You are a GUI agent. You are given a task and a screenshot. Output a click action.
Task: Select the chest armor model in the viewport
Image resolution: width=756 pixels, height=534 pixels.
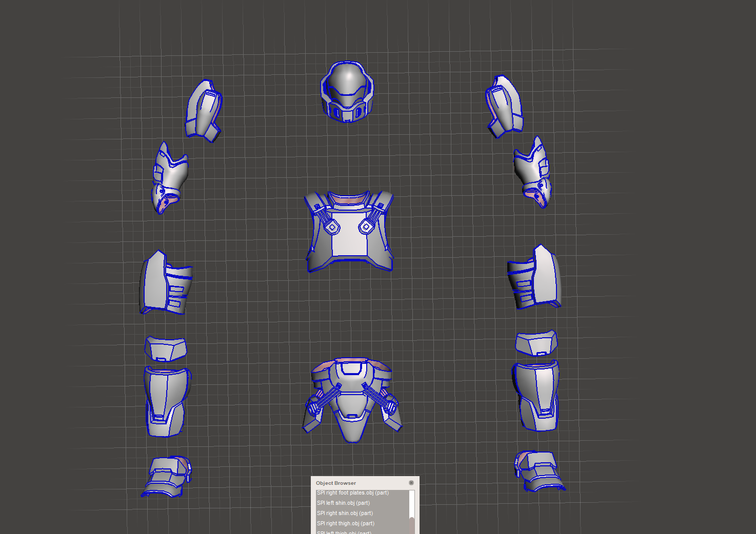tap(349, 231)
